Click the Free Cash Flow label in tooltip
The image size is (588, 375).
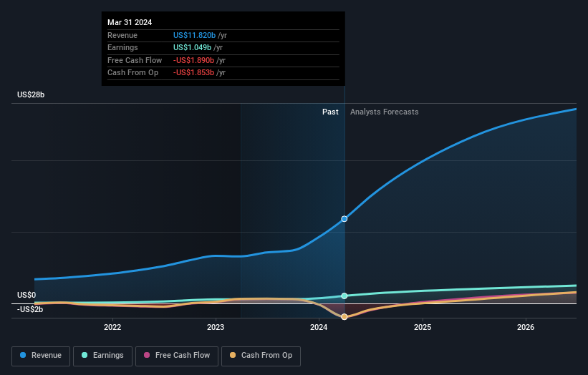pos(135,60)
